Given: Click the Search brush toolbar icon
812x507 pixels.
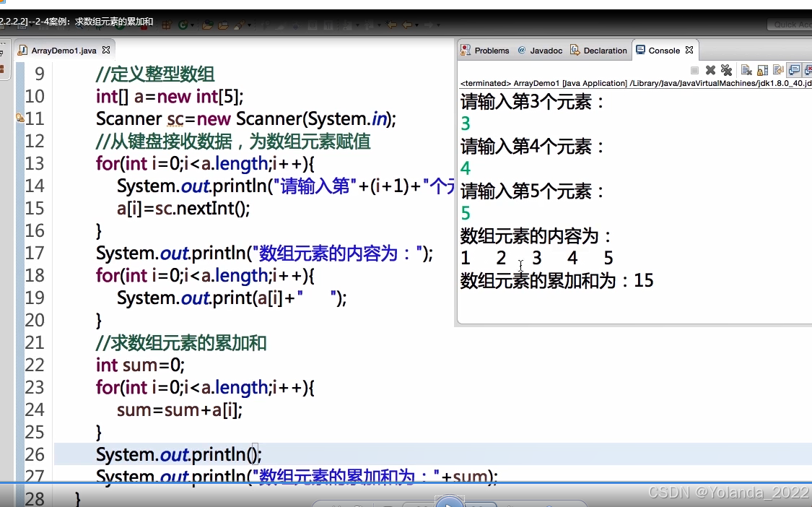Looking at the screenshot, I should point(239,25).
